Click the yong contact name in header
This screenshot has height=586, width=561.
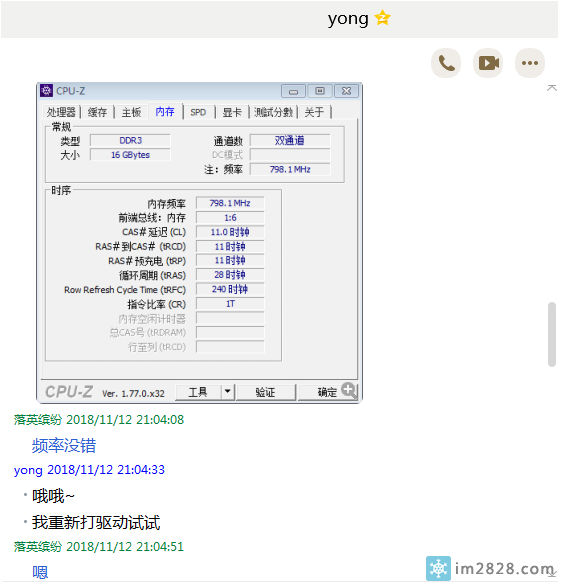point(348,19)
